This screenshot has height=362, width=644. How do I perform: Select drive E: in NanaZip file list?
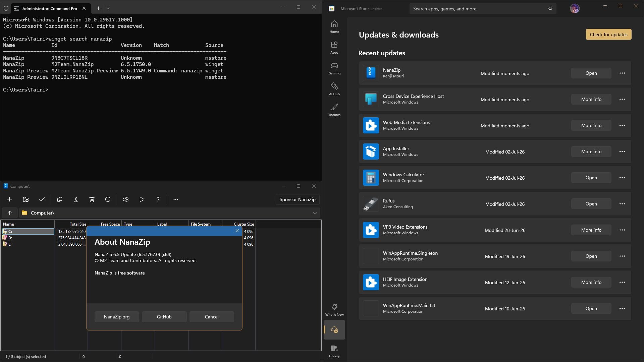[28, 244]
